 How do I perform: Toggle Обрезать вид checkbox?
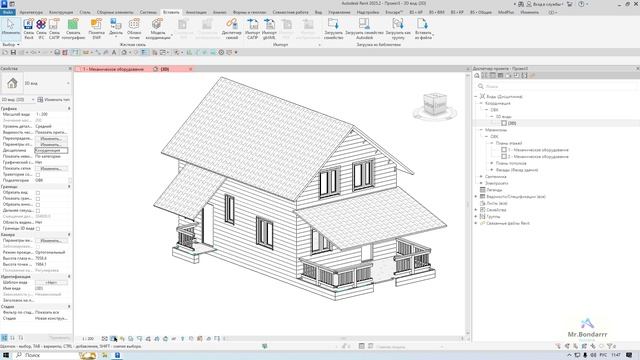[38, 192]
